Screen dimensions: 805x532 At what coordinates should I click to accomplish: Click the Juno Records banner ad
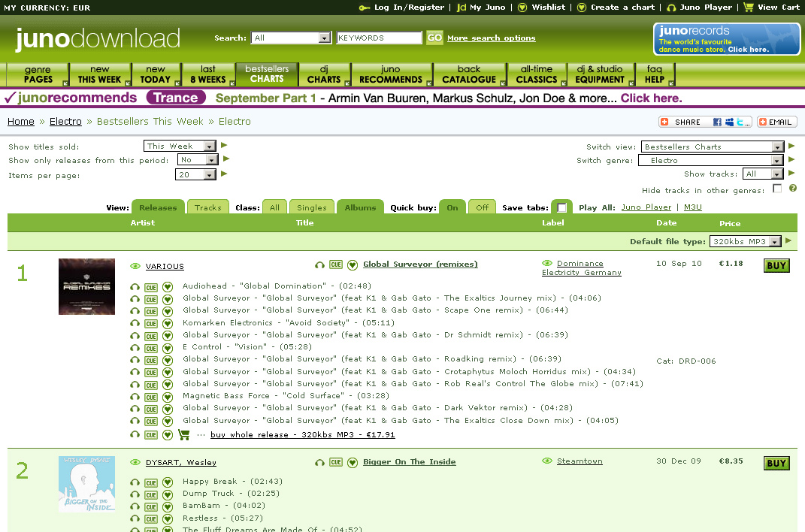pyautogui.click(x=726, y=38)
